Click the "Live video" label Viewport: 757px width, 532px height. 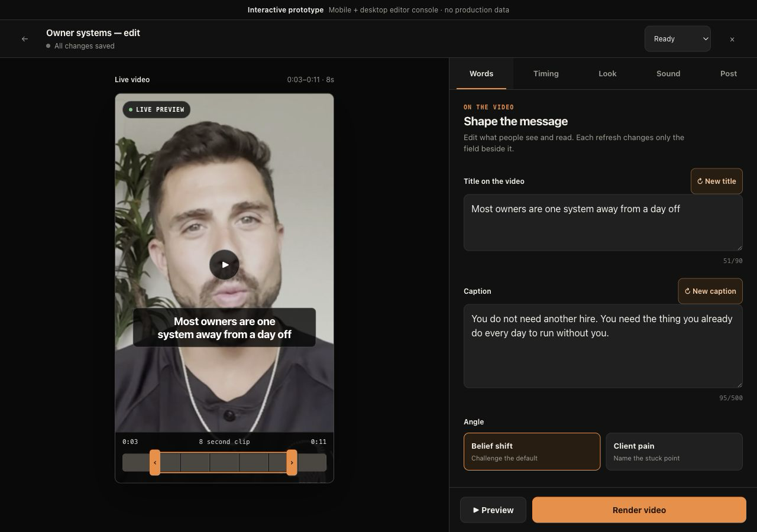pos(132,80)
